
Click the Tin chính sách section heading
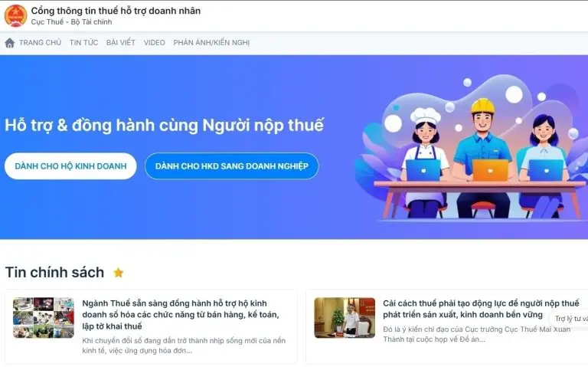(x=55, y=273)
